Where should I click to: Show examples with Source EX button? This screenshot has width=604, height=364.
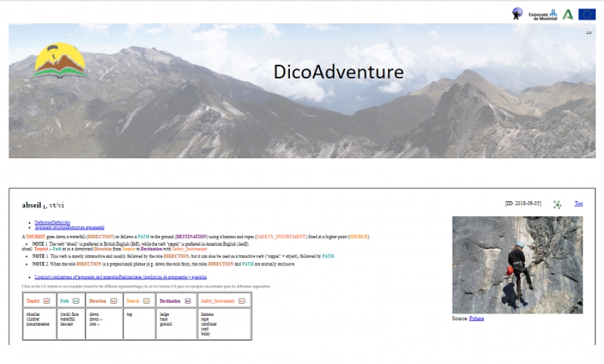point(146,301)
